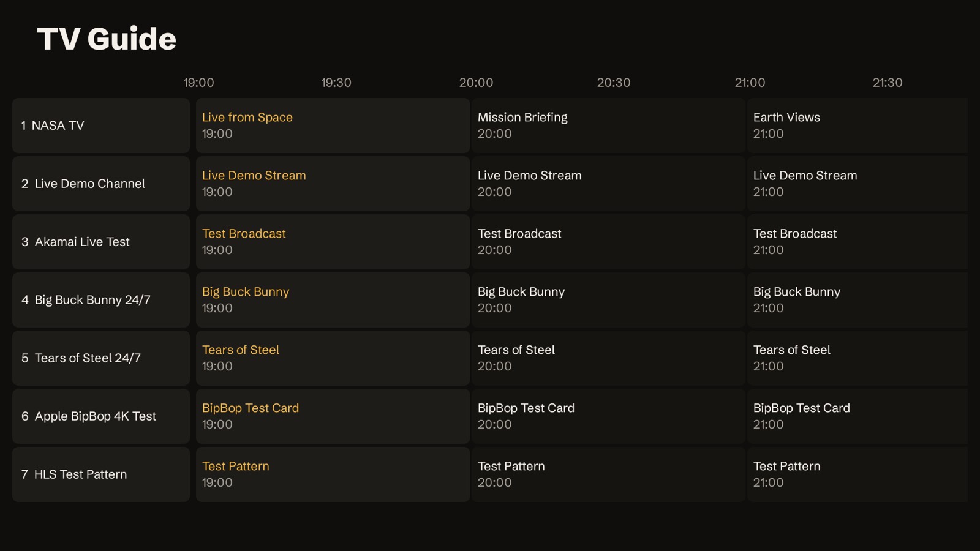Image resolution: width=980 pixels, height=551 pixels.
Task: Click the 20:30 timeline marker
Action: click(x=614, y=83)
